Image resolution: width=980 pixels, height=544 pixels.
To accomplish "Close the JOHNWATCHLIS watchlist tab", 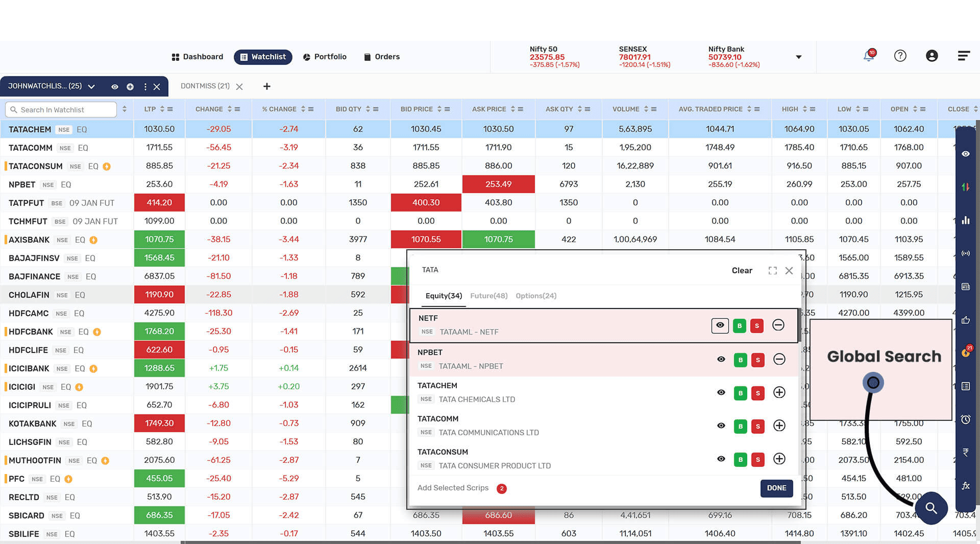I will pos(157,87).
